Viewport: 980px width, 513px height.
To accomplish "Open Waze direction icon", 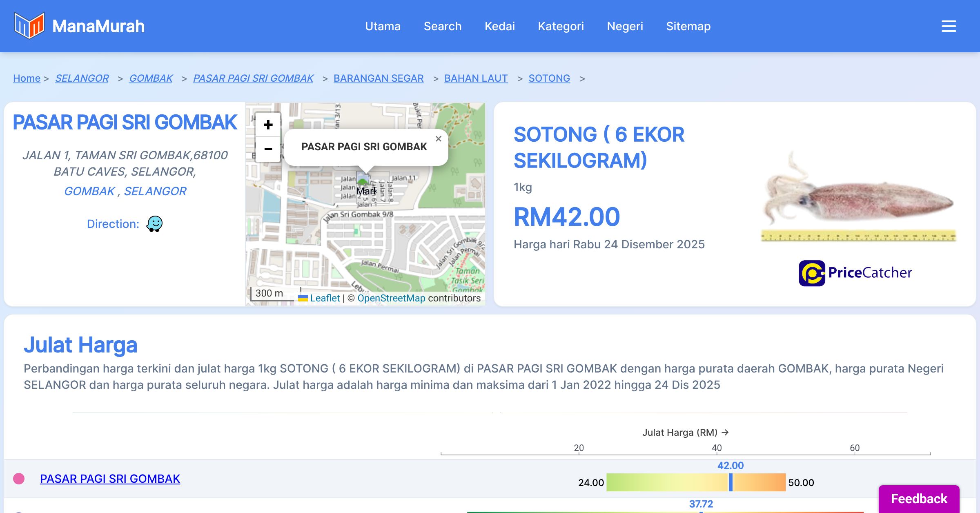I will click(154, 224).
